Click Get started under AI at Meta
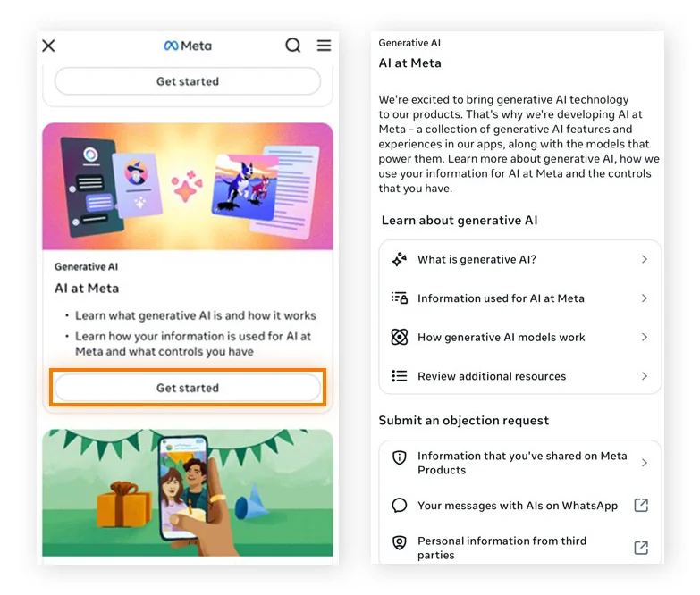Viewport: 700px width, 595px height. [188, 388]
